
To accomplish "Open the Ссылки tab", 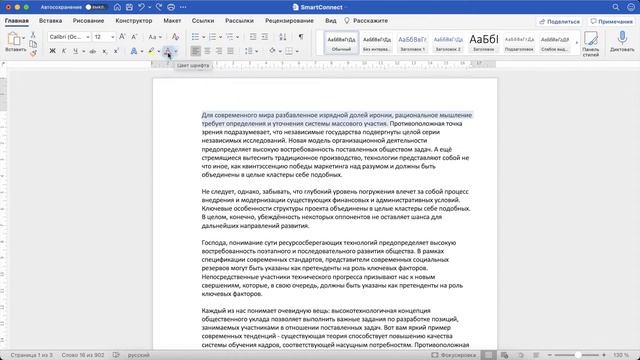I will 203,20.
